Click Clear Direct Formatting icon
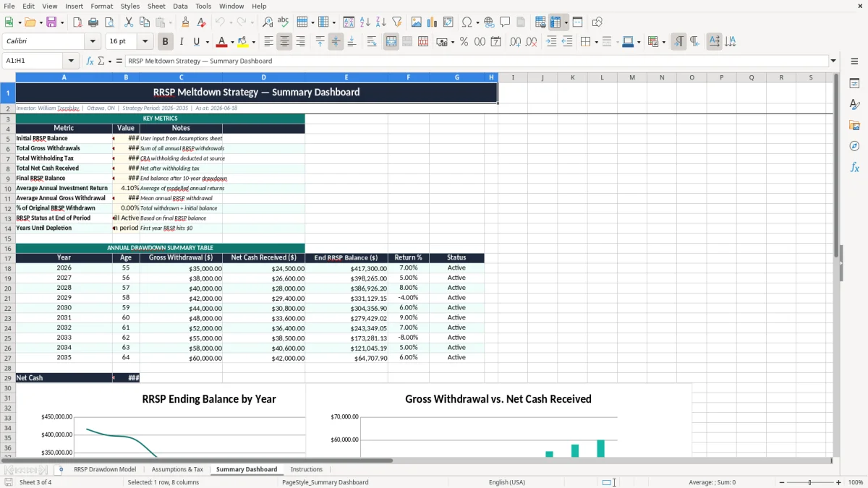 coord(201,22)
